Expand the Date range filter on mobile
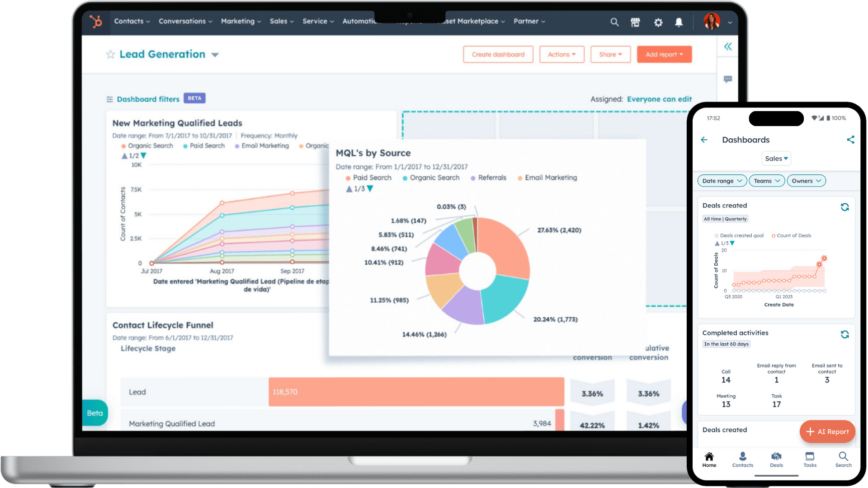 click(722, 181)
